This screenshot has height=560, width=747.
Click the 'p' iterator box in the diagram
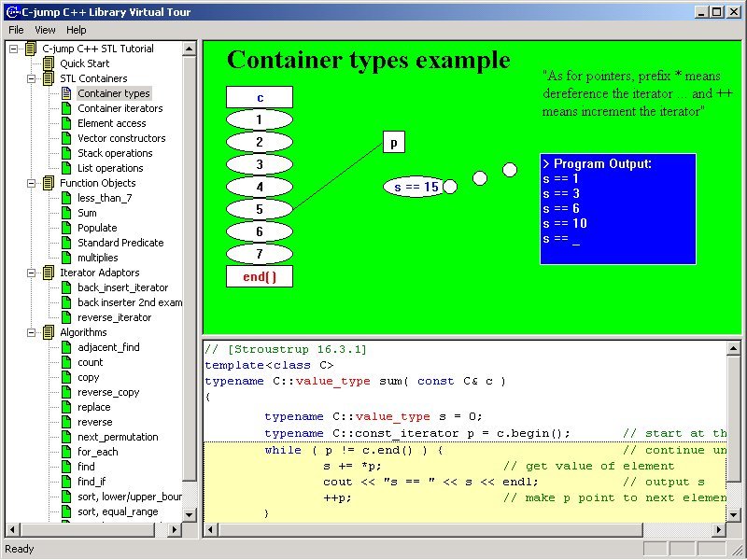[x=394, y=143]
